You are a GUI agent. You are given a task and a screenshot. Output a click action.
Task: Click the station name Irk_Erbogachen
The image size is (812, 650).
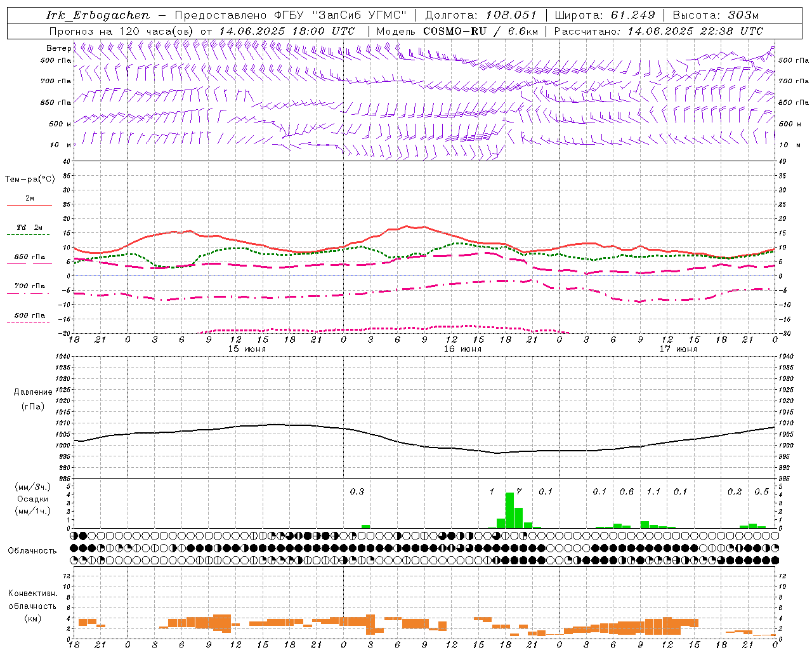coord(98,15)
